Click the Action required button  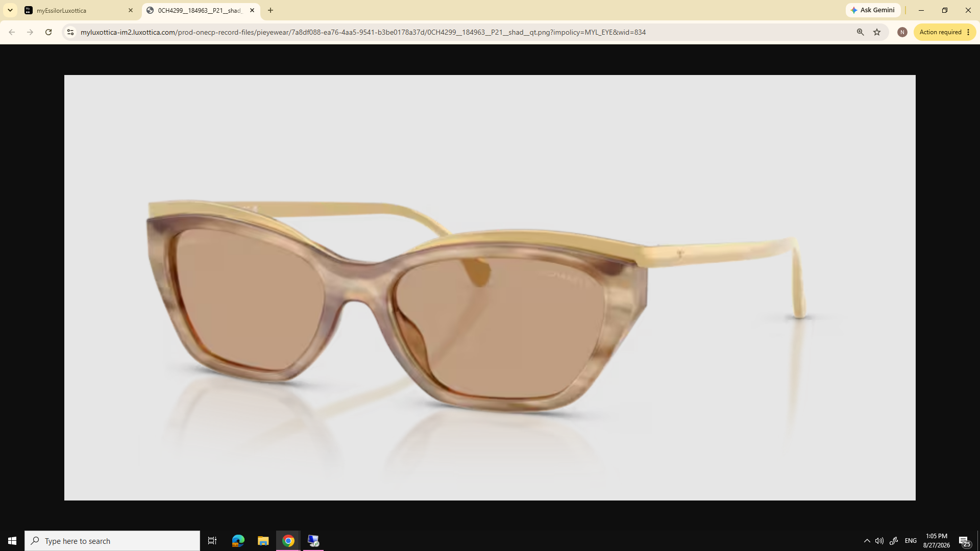945,32
